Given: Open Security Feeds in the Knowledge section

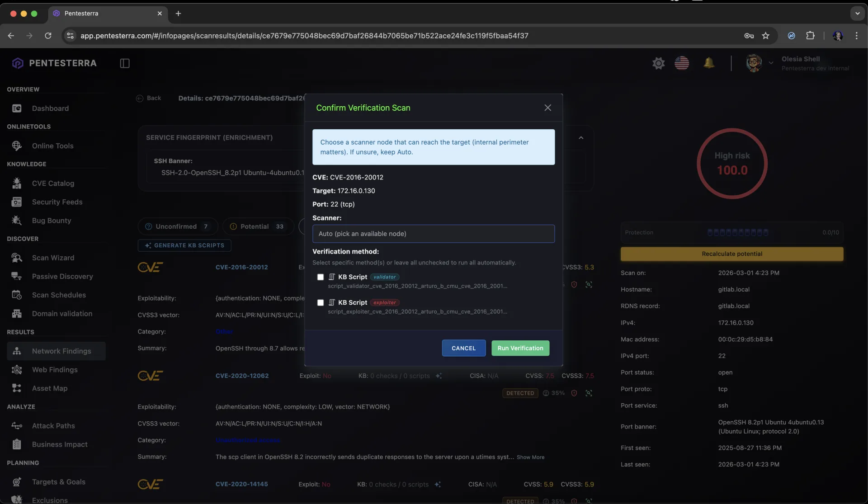Looking at the screenshot, I should point(57,202).
